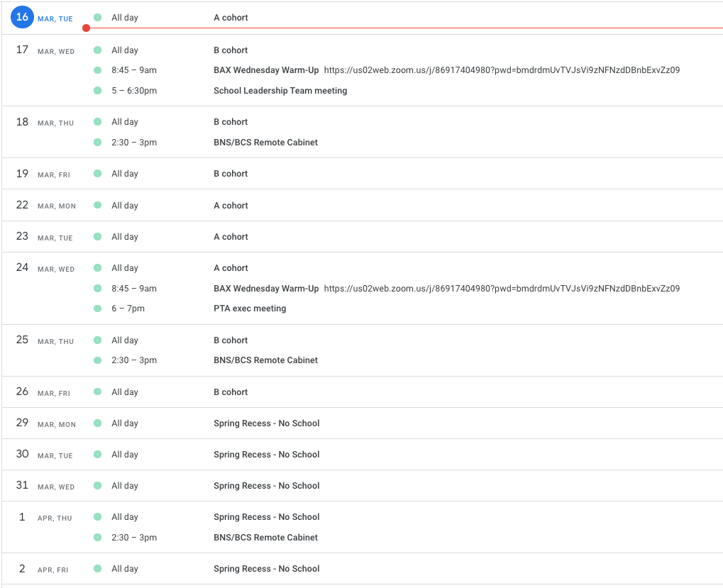The image size is (723, 588).
Task: Open BNS/BCS Remote Cabinet on March 18
Action: (x=265, y=143)
